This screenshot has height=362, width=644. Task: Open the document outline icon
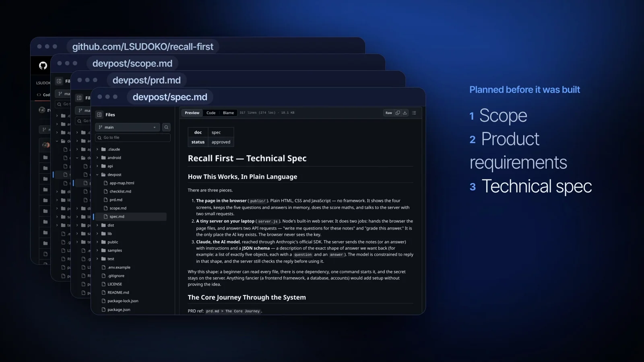[414, 113]
